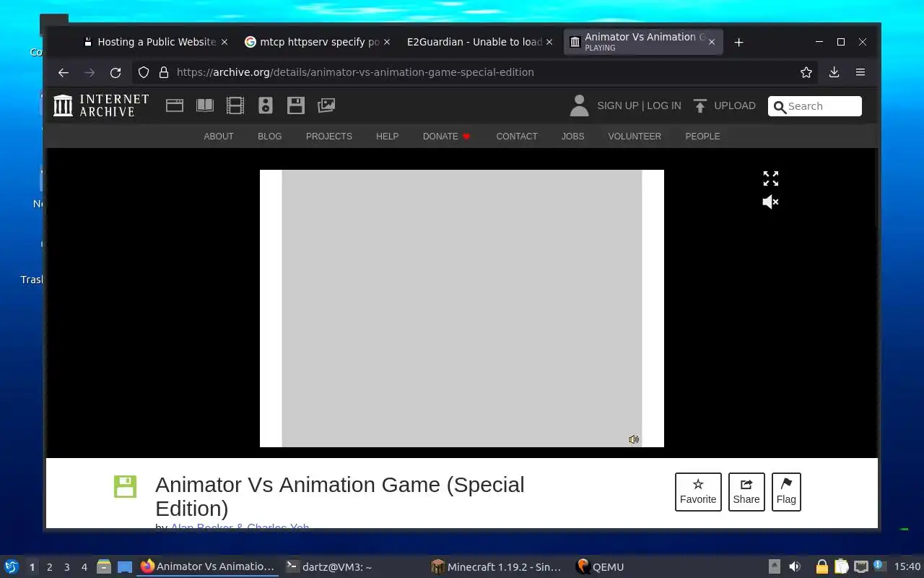Open the VOLUNTEER menu link
The image size is (924, 578).
(635, 137)
